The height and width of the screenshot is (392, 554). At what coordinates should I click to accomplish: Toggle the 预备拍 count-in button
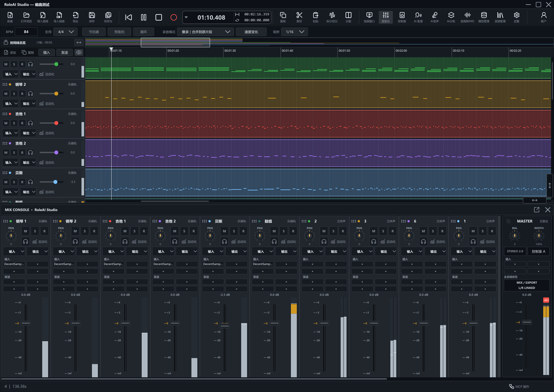[119, 32]
